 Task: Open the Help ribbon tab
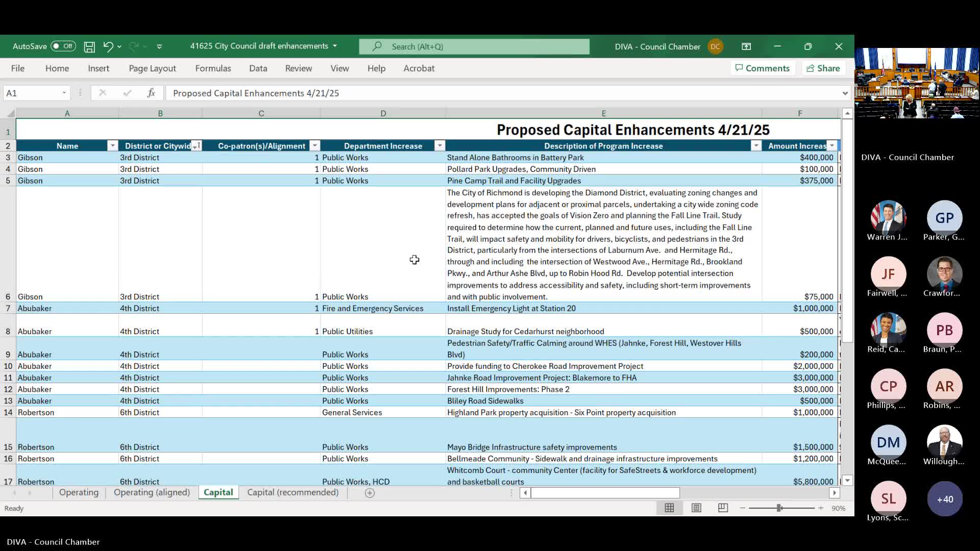tap(376, 68)
